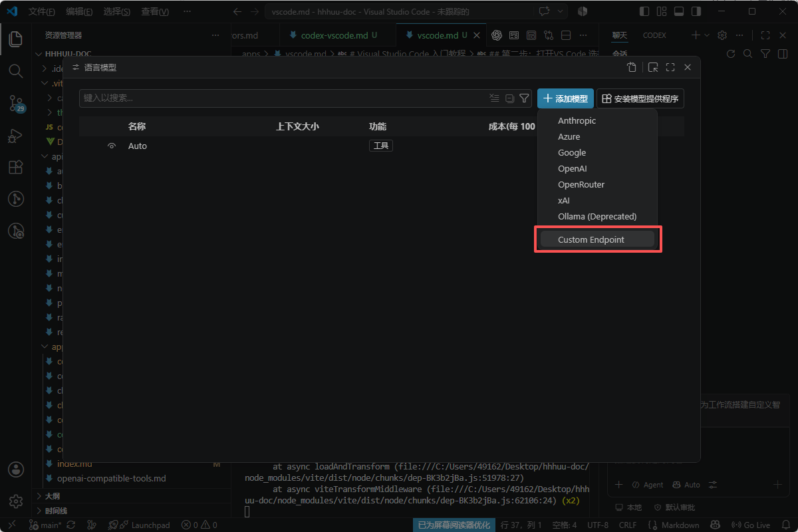Viewport: 798px width, 532px height.
Task: Open chat settings gear in chat panel
Action: tap(722, 35)
